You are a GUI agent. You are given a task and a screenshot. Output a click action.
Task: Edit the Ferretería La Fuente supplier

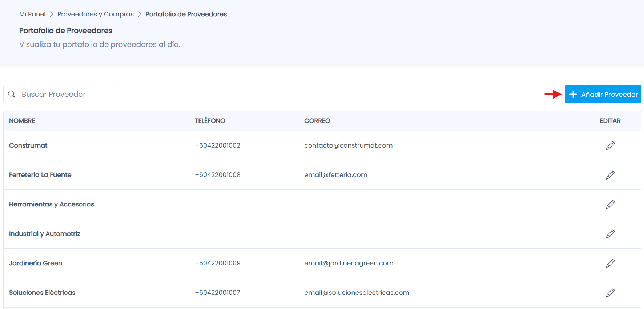[610, 175]
